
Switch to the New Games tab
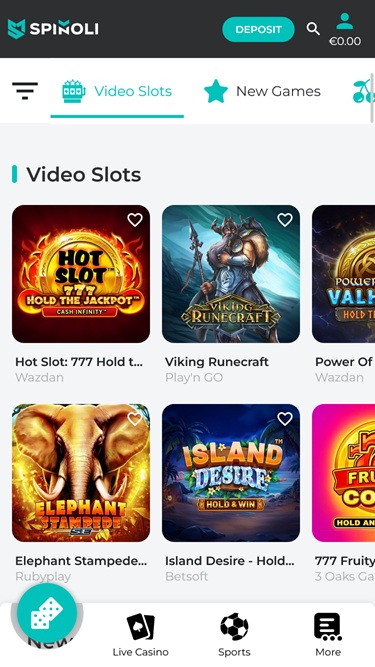pyautogui.click(x=262, y=91)
